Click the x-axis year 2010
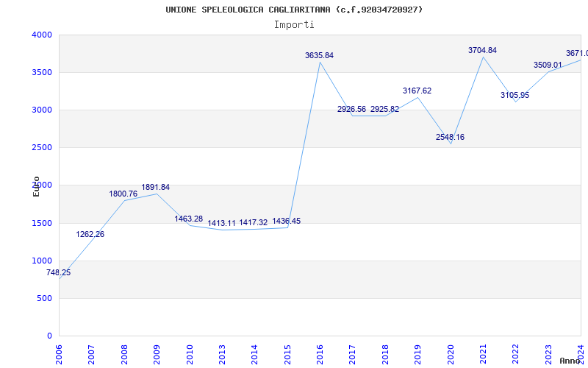 [190, 355]
